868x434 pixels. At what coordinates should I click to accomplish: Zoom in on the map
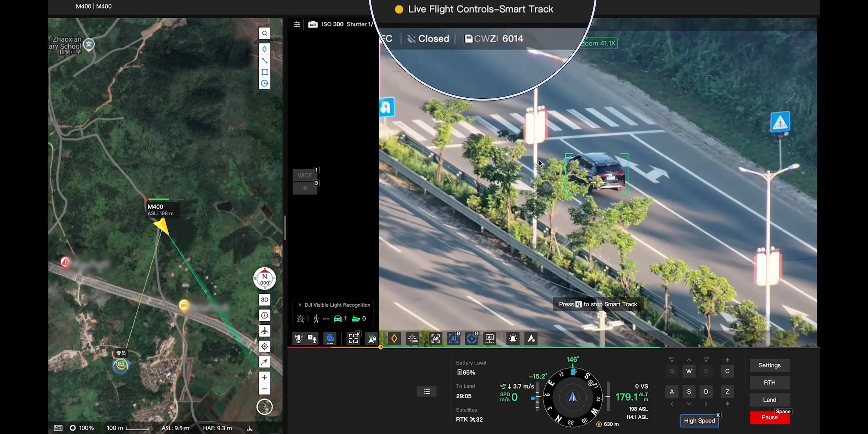264,377
